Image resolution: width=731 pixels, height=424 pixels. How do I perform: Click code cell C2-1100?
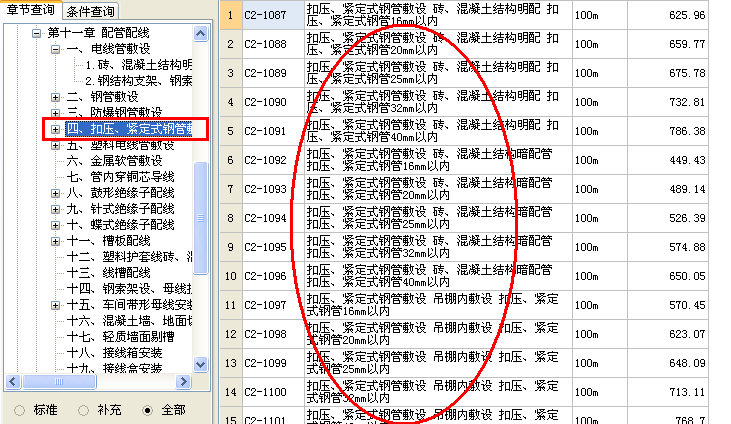point(273,392)
